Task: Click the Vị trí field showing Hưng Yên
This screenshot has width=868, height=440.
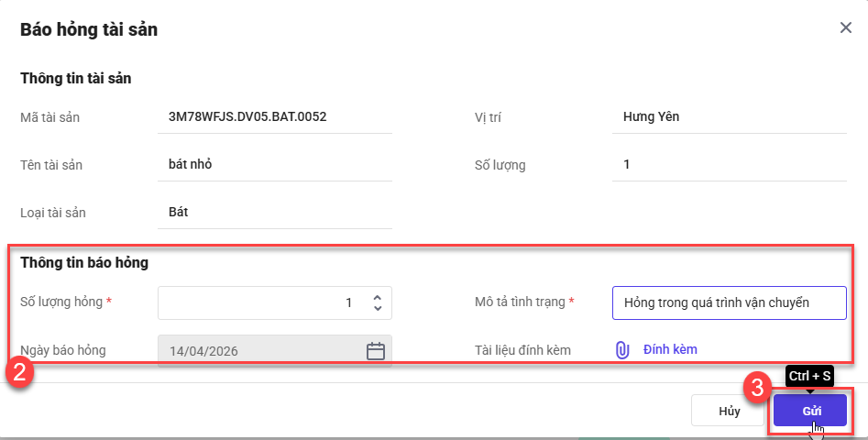Action: [729, 117]
